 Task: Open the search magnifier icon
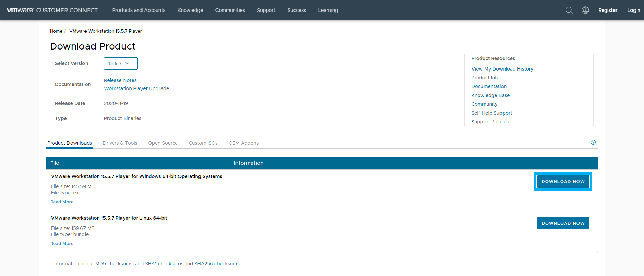tap(569, 10)
